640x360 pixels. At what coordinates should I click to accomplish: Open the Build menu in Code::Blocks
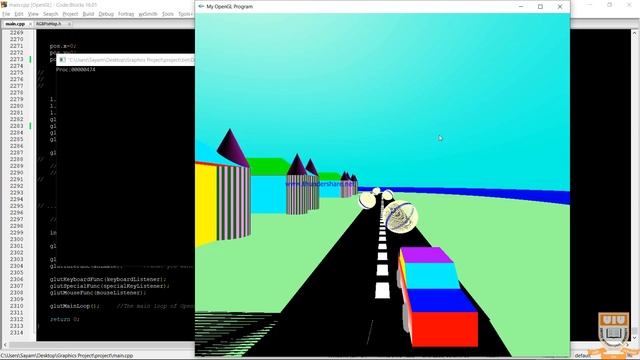click(88, 14)
